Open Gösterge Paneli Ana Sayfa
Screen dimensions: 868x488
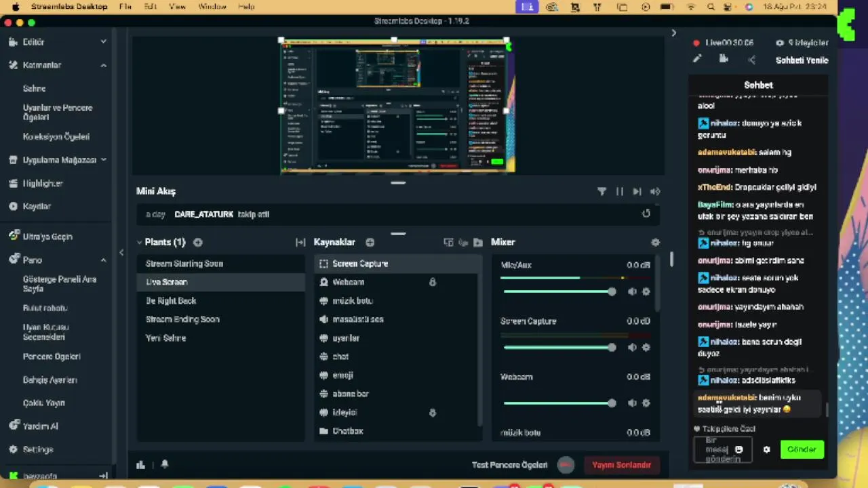coord(60,283)
